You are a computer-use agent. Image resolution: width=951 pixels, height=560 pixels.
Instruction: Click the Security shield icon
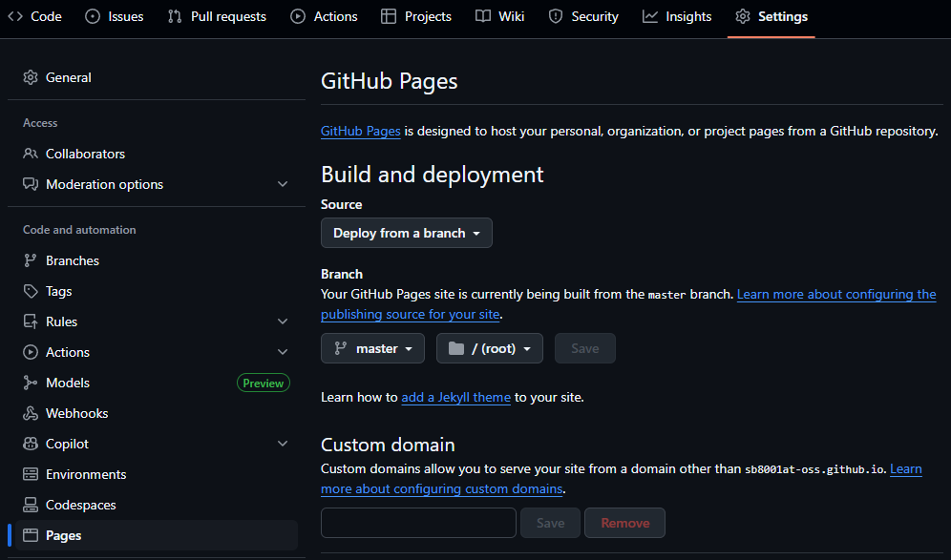click(556, 16)
